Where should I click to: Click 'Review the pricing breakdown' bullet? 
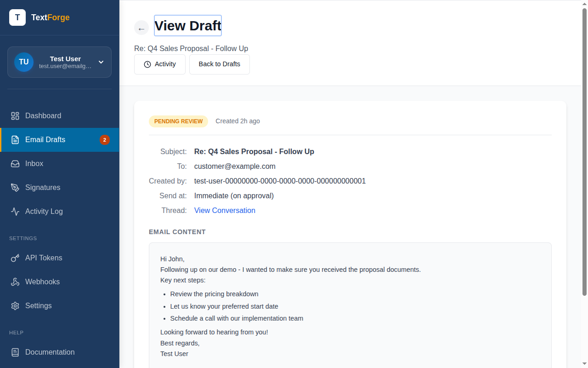click(214, 294)
